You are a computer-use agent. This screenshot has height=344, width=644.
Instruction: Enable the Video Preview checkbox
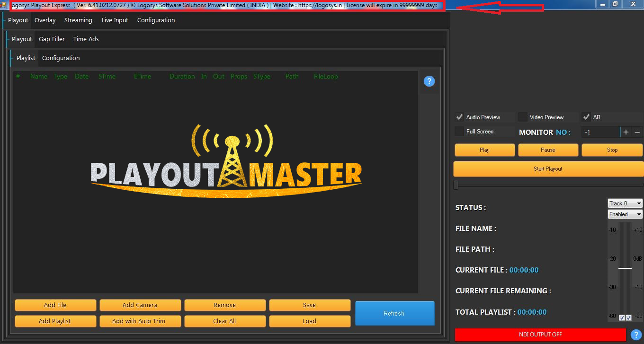click(x=523, y=117)
